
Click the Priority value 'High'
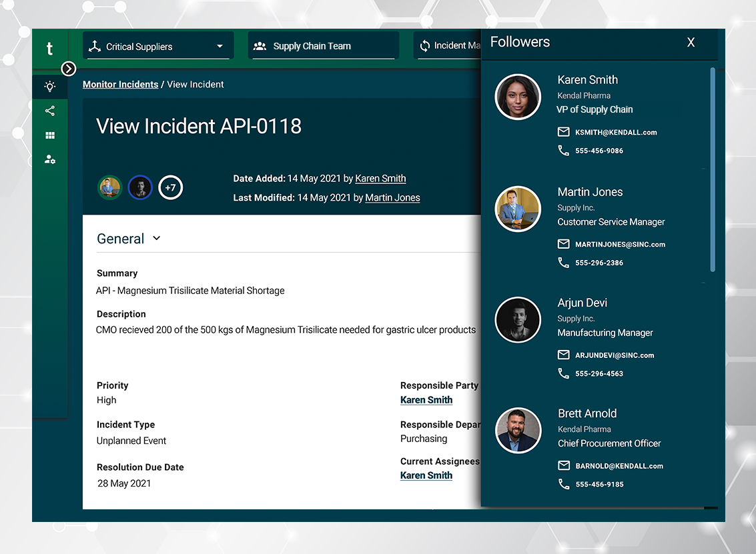point(107,400)
